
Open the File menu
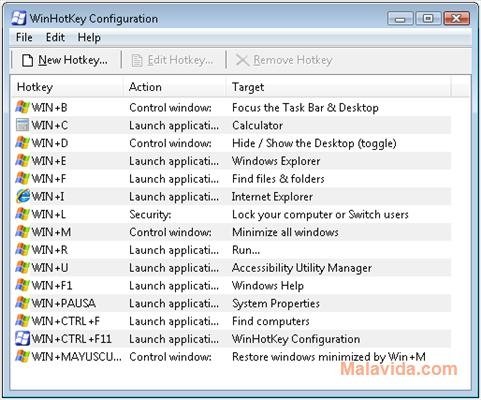click(x=24, y=37)
